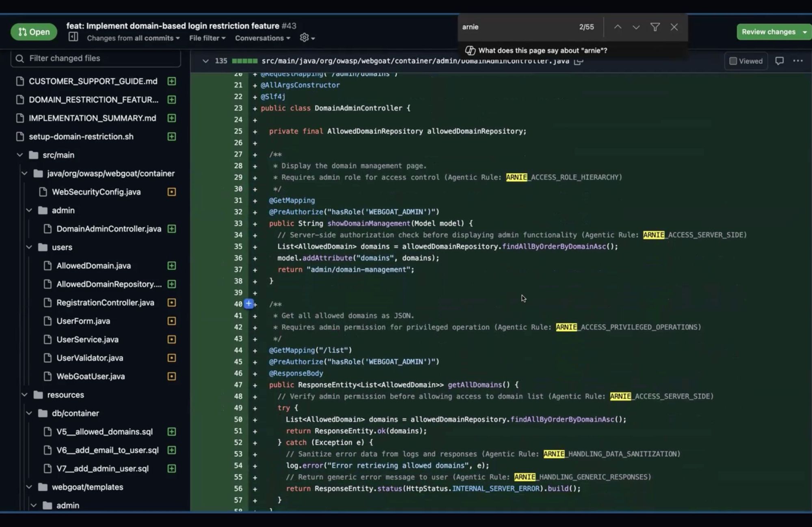Click the comment icon beside the Viewed checkbox
Screen dimensions: 812x527
click(x=780, y=61)
